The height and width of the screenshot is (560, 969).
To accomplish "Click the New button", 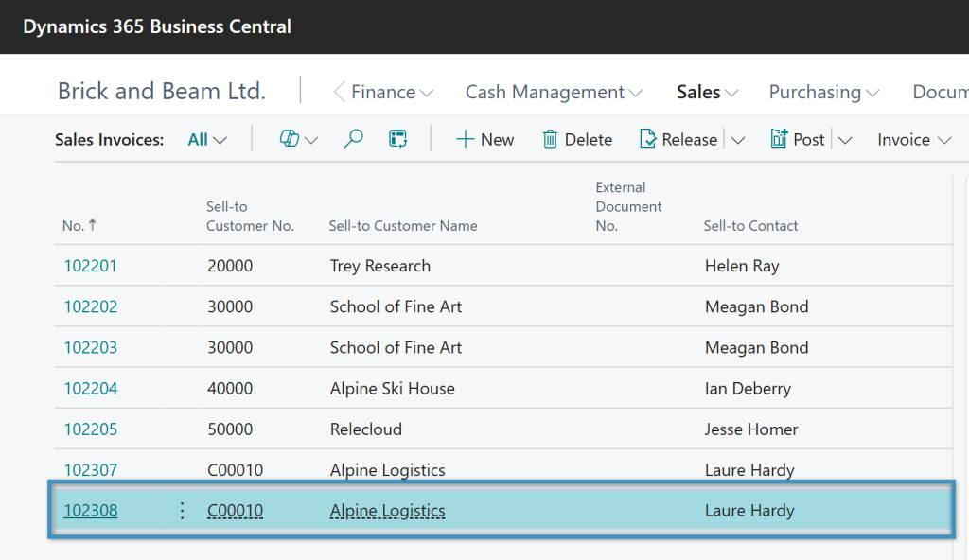I will 485,140.
